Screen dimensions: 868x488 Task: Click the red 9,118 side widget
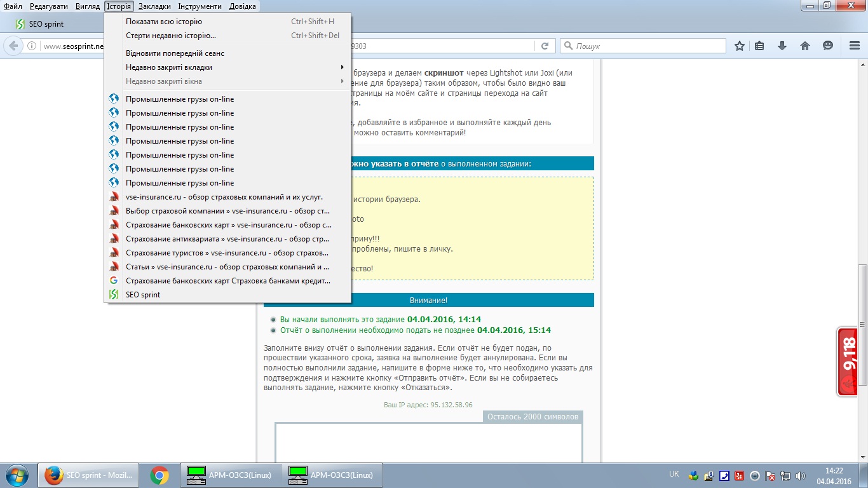click(x=848, y=362)
